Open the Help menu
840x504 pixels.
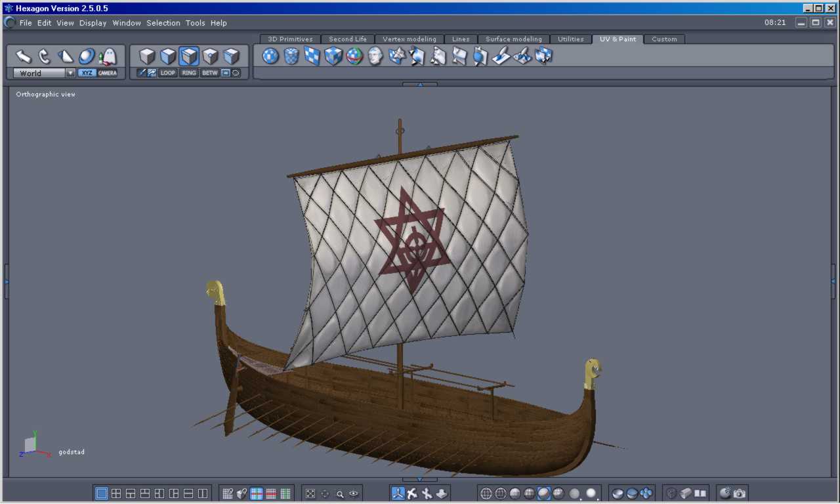tap(219, 23)
